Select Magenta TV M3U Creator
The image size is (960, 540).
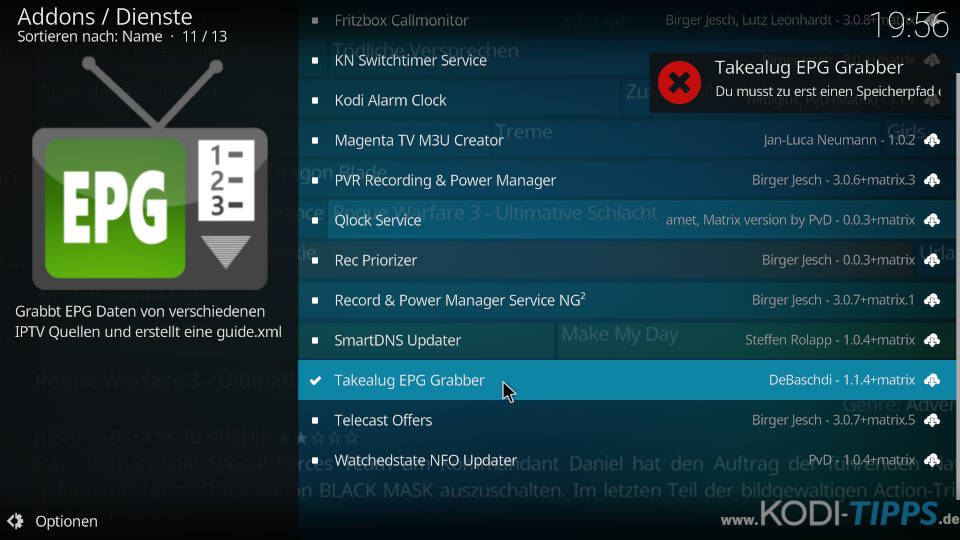tap(627, 140)
